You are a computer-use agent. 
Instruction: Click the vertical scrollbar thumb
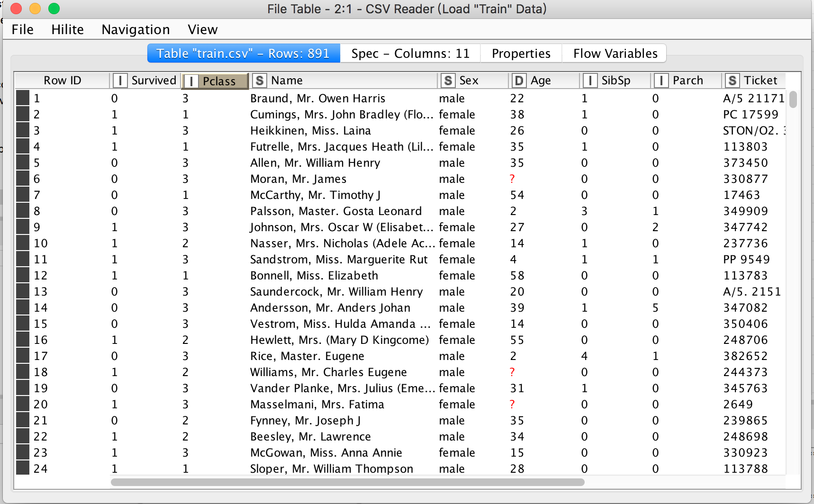point(793,99)
